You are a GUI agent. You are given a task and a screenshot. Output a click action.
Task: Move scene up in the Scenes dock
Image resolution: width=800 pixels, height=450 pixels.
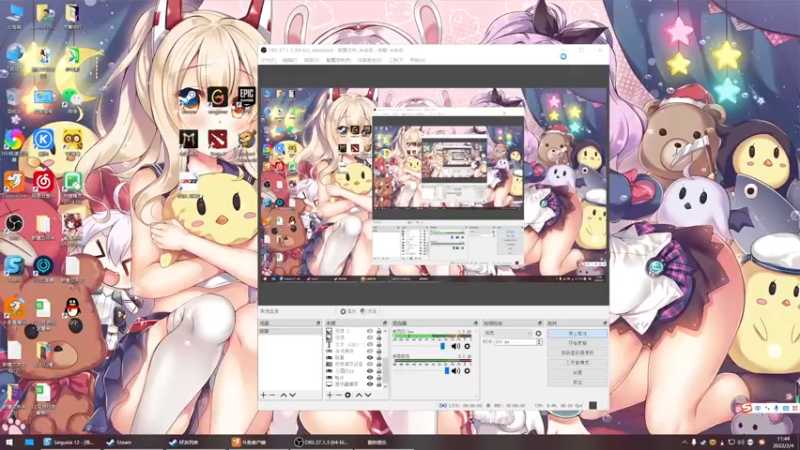point(283,395)
